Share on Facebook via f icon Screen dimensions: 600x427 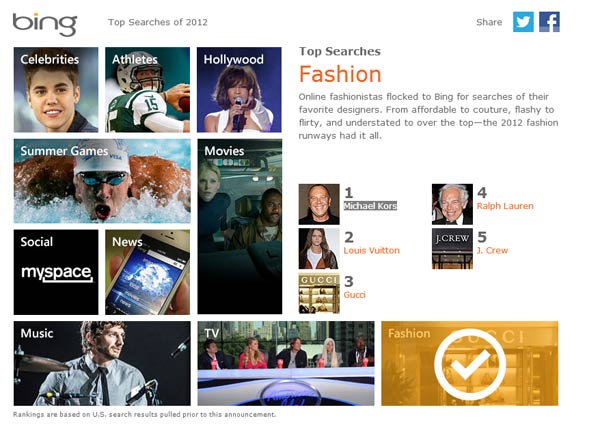[549, 22]
